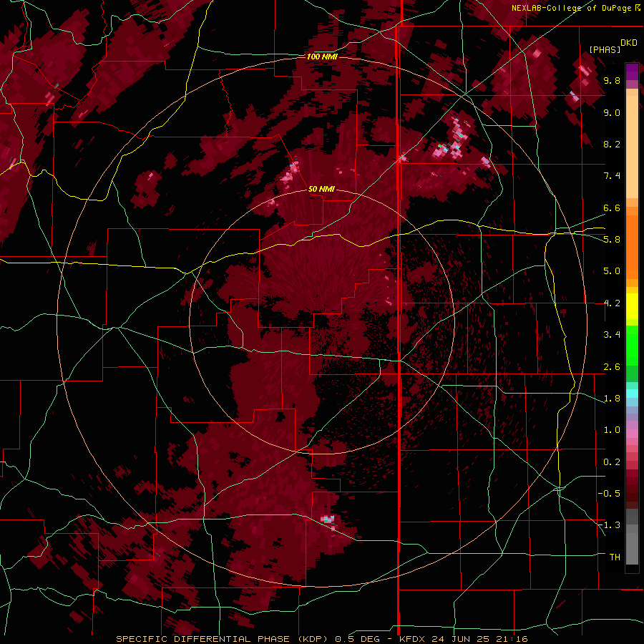The image size is (644, 644).
Task: Click the 9.0 scale value
Action: click(x=612, y=112)
